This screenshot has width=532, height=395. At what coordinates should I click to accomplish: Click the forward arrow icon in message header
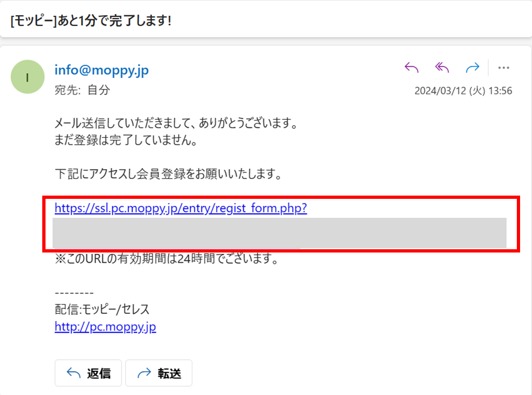472,68
